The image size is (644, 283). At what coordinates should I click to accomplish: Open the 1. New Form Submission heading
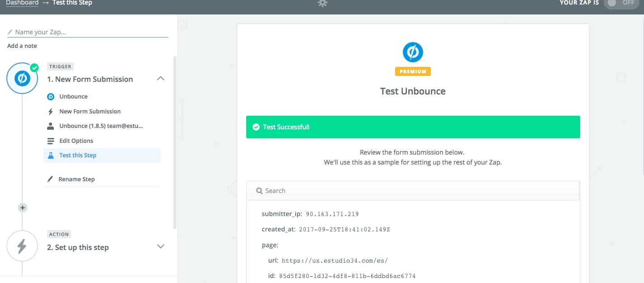pos(90,79)
